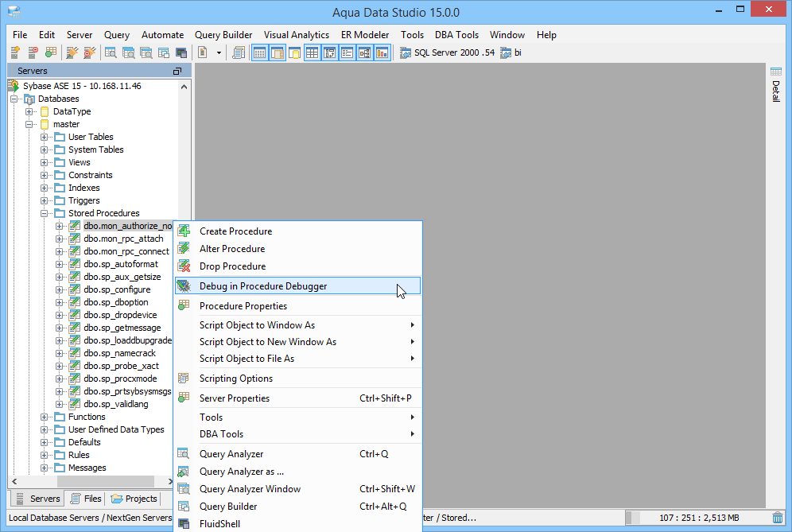Choose Drop Procedure in the context menu
Viewport: 792px width, 532px height.
pyautogui.click(x=297, y=266)
